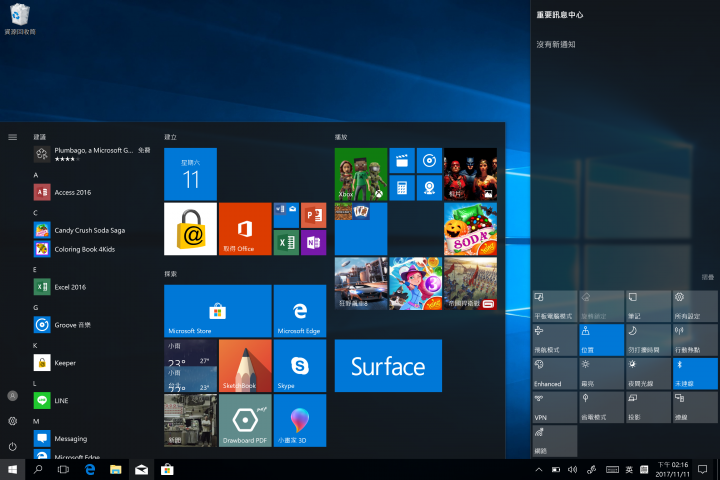Open LINE from app list
The image size is (720, 480).
click(x=92, y=401)
